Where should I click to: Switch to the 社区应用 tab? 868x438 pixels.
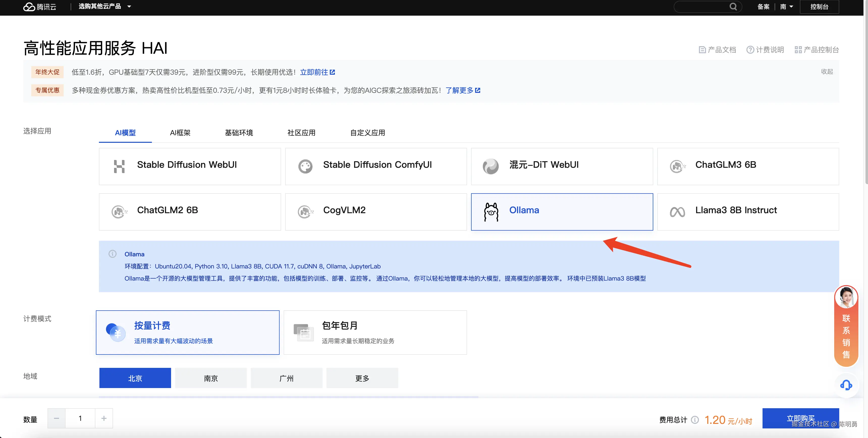pos(301,133)
